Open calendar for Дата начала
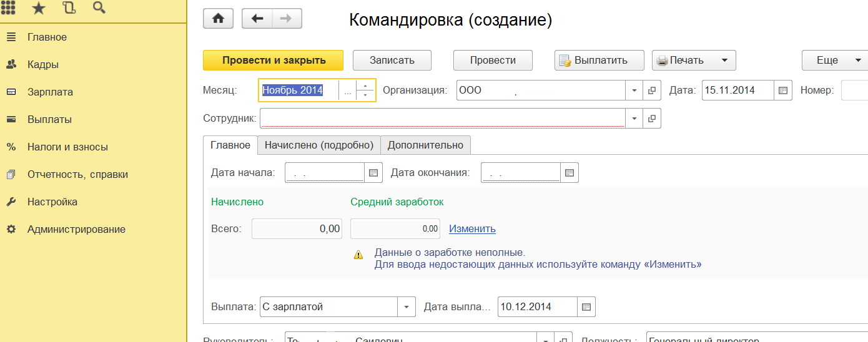 pos(373,172)
